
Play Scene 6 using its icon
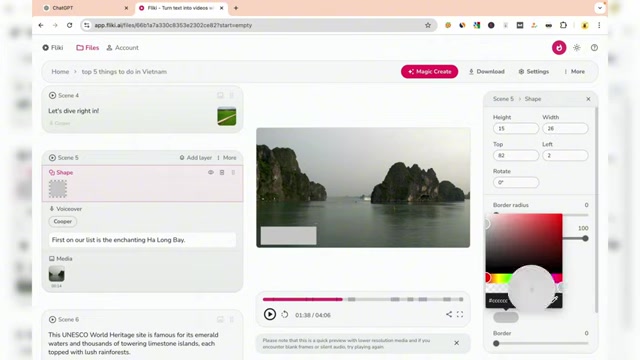[x=52, y=320]
